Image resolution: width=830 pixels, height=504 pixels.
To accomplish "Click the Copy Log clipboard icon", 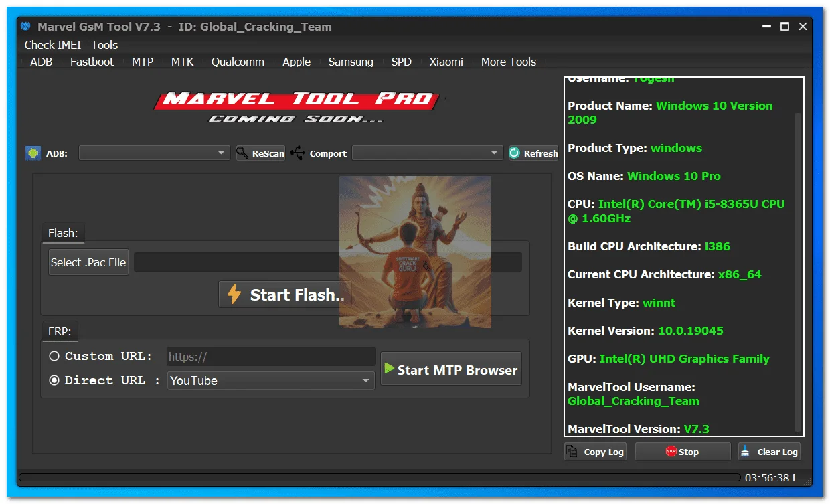I will click(572, 452).
